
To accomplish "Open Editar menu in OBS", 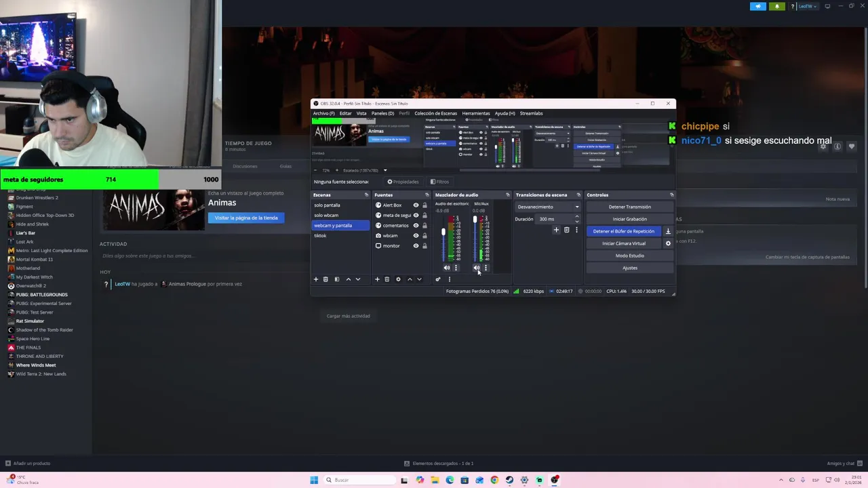I will tap(345, 113).
